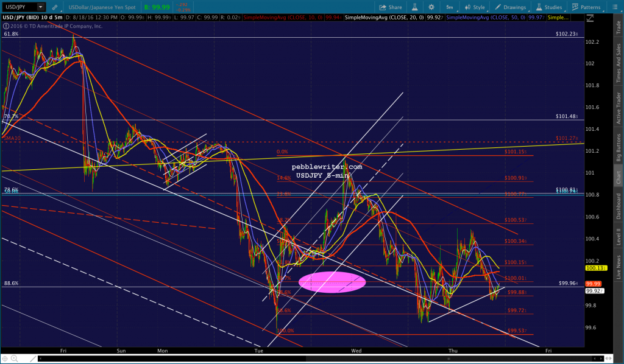Image resolution: width=624 pixels, height=364 pixels.
Task: Open the Patterns menu
Action: point(586,7)
